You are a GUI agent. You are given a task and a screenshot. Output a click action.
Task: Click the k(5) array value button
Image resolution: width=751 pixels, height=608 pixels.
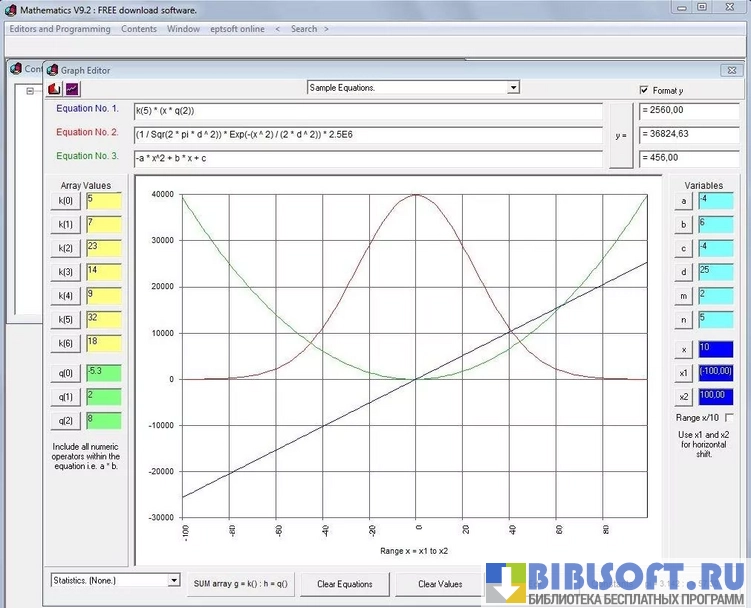tap(66, 320)
